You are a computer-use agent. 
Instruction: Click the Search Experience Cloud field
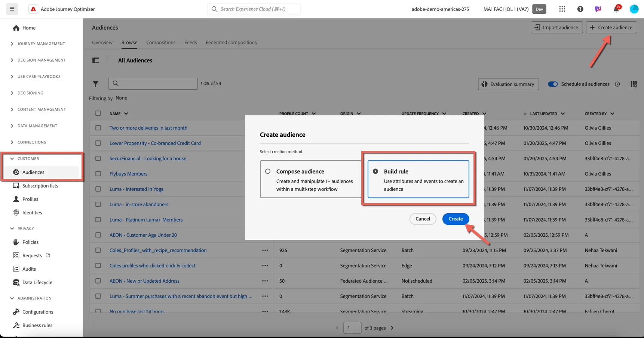coord(254,9)
